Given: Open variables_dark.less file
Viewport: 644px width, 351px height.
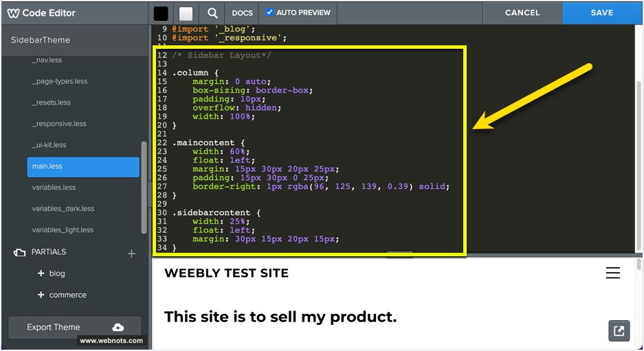Looking at the screenshot, I should [x=63, y=209].
